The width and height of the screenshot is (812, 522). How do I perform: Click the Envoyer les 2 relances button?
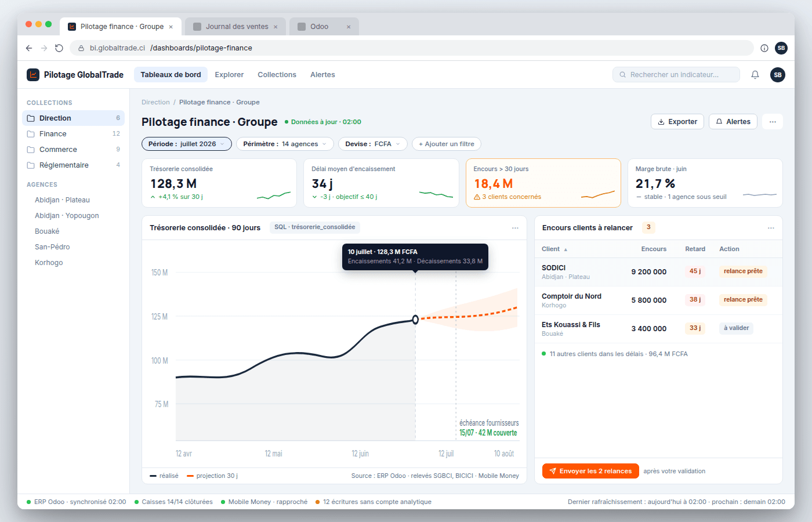[x=590, y=471]
